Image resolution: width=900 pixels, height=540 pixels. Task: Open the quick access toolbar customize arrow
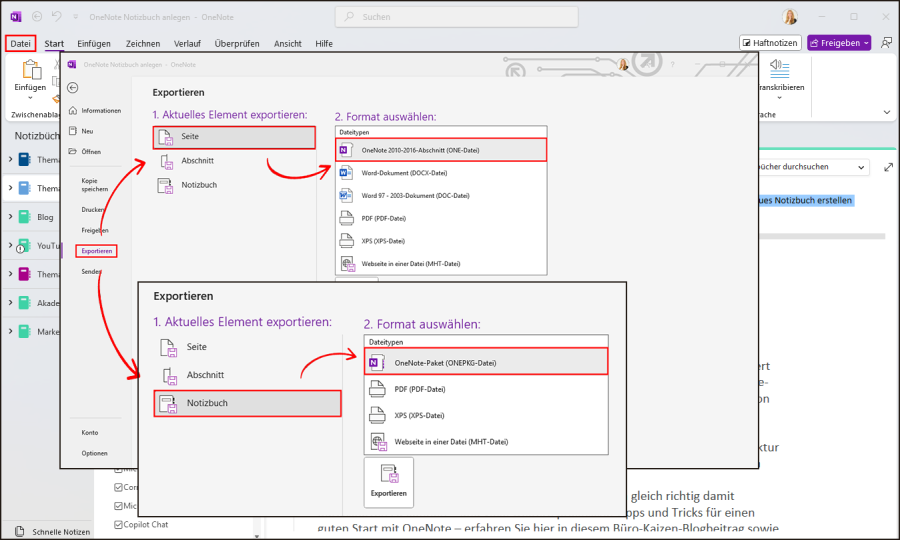[75, 17]
